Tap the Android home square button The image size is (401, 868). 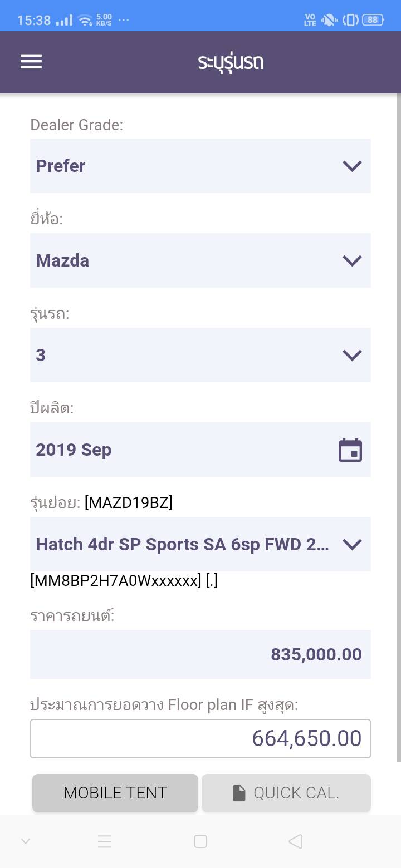click(x=200, y=841)
